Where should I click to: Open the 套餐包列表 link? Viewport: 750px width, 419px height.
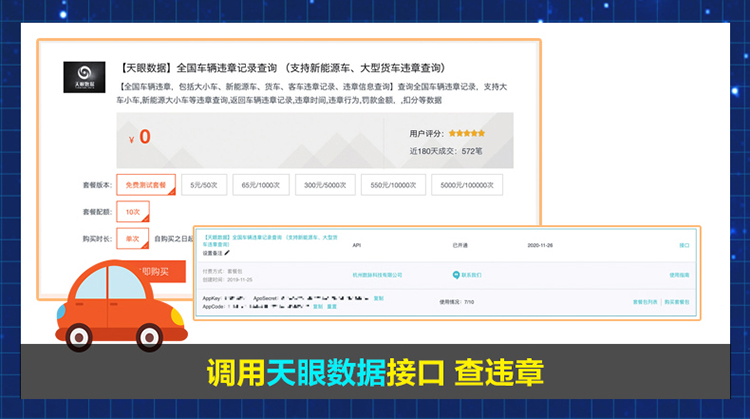tap(645, 302)
